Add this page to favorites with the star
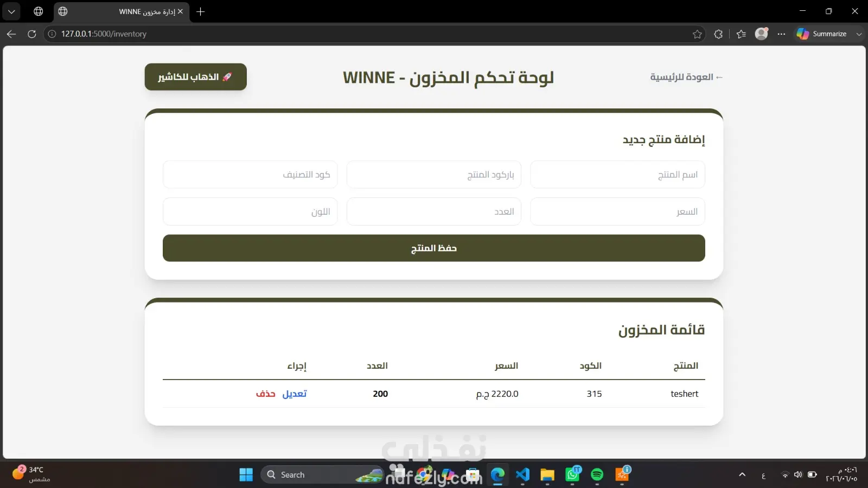 [697, 34]
